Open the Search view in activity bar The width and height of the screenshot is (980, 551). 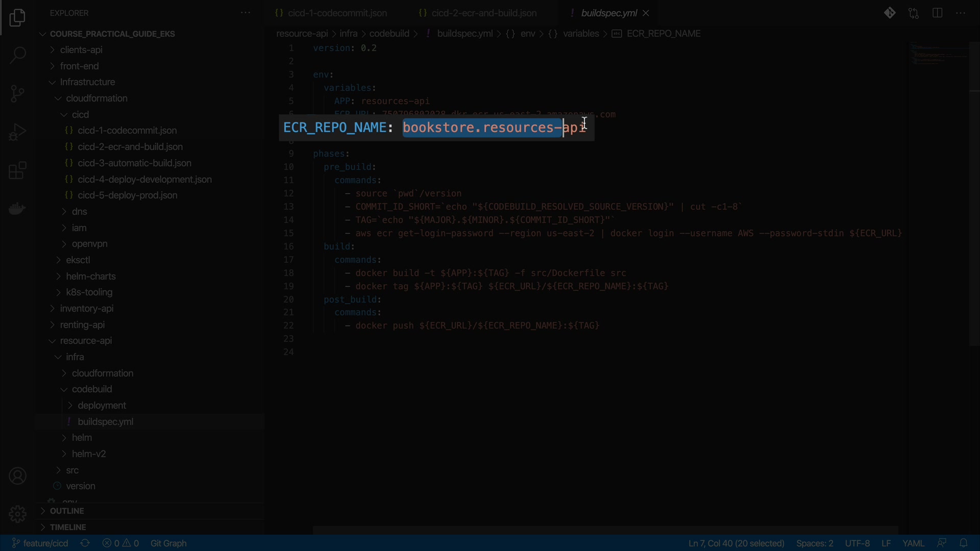tap(17, 55)
